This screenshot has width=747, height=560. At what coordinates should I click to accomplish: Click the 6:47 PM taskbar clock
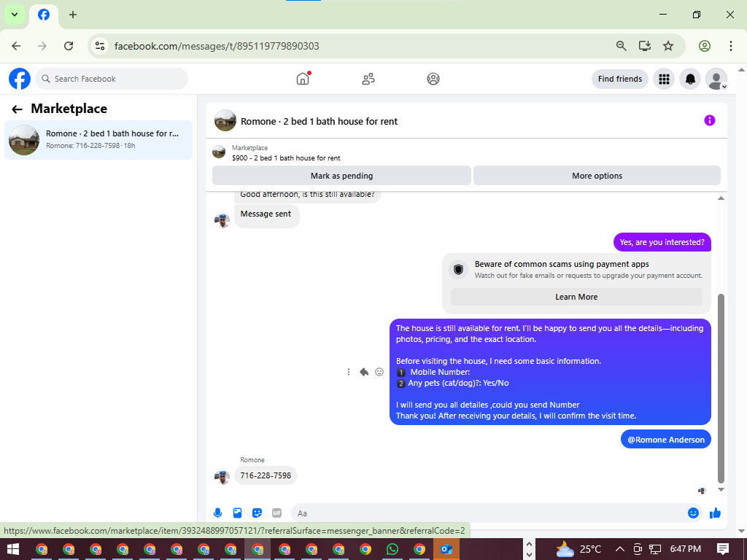point(686,549)
